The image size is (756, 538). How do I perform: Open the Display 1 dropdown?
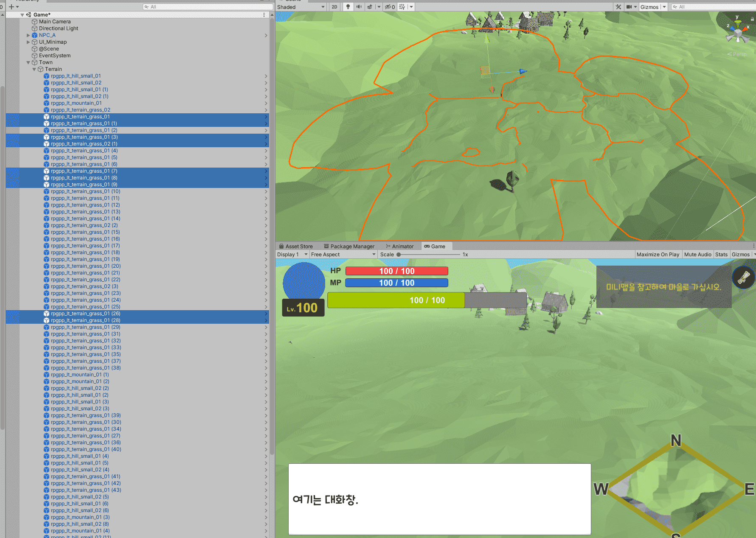(x=292, y=255)
